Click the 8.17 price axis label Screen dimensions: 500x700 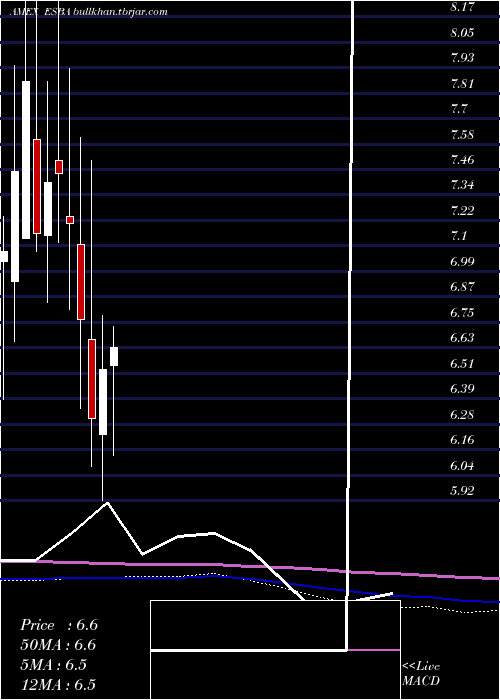coord(462,7)
